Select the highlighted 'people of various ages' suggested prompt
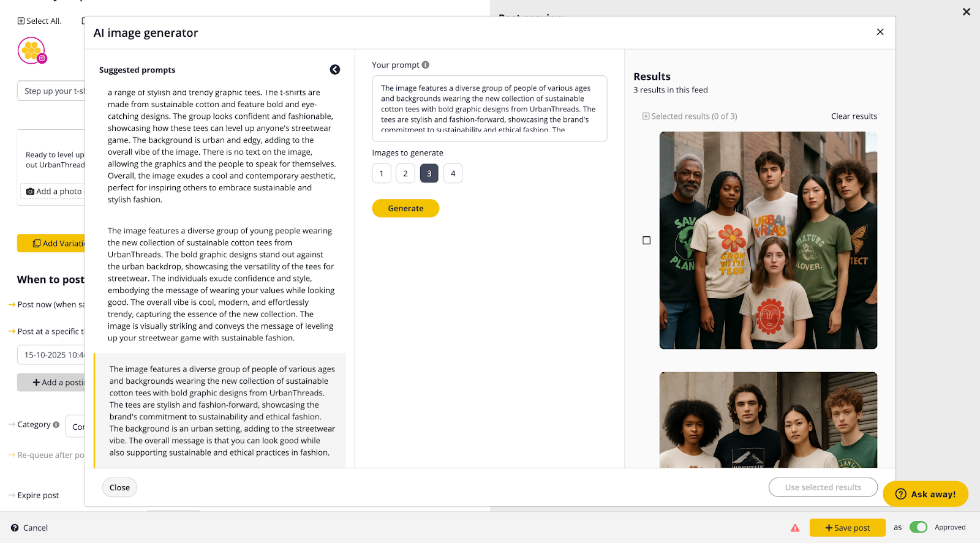This screenshot has width=980, height=543. point(220,411)
